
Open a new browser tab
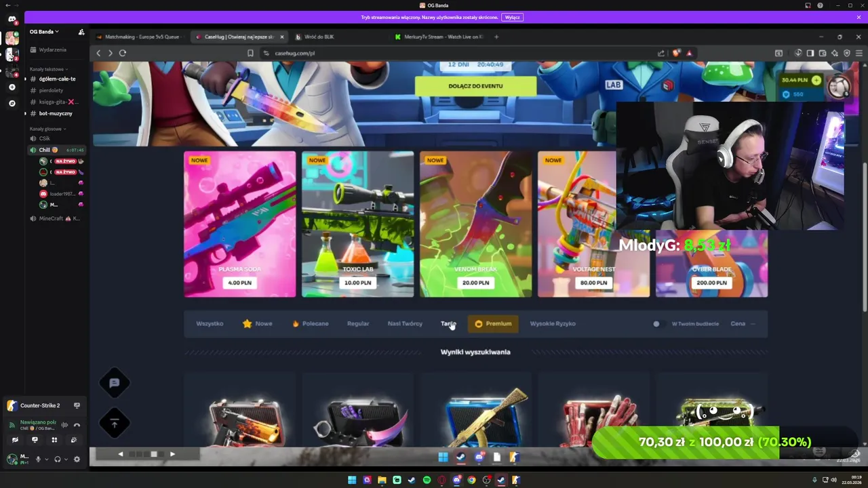pyautogui.click(x=496, y=37)
